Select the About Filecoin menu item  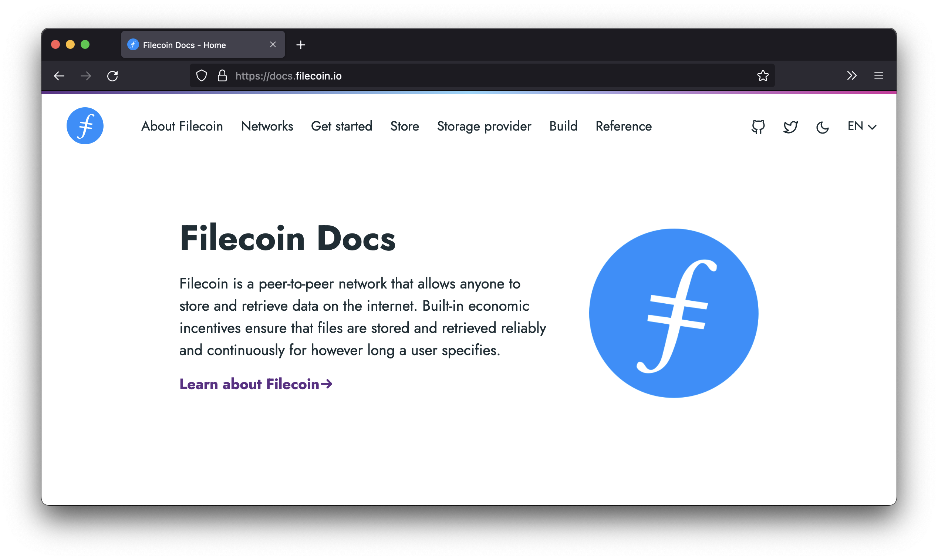[182, 126]
